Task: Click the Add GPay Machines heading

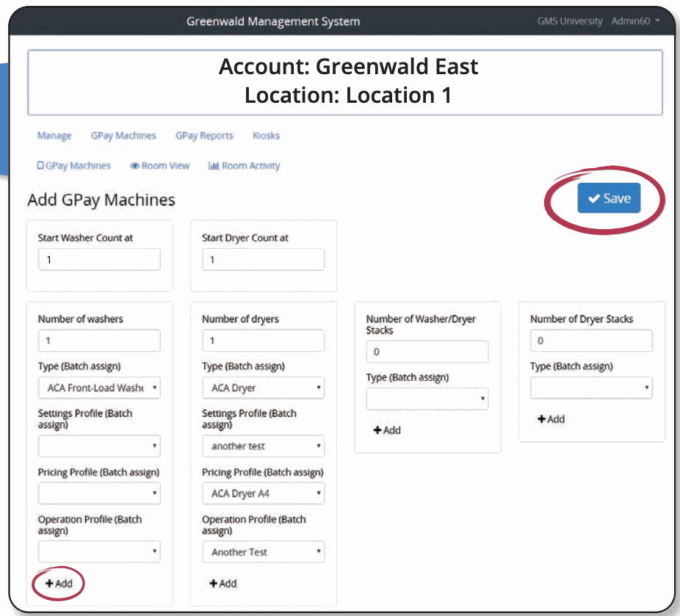Action: pos(101,200)
